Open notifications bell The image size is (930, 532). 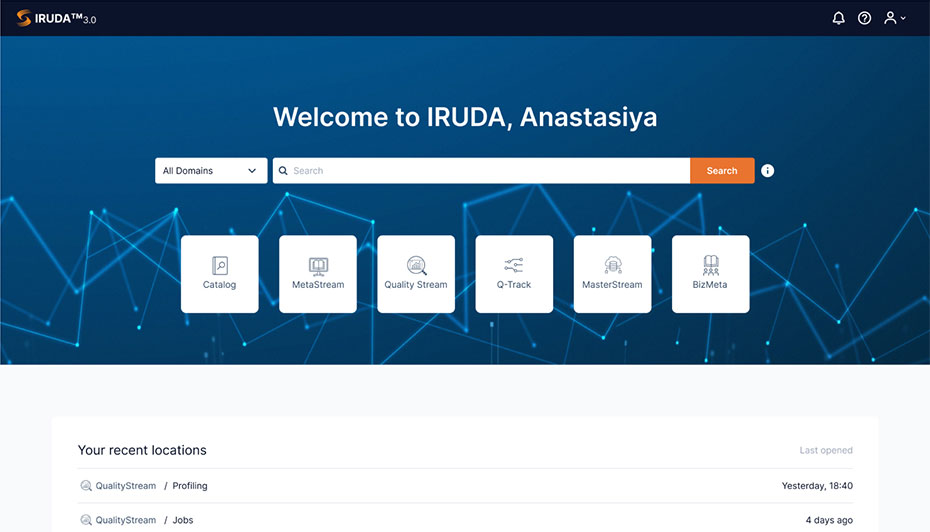click(838, 18)
